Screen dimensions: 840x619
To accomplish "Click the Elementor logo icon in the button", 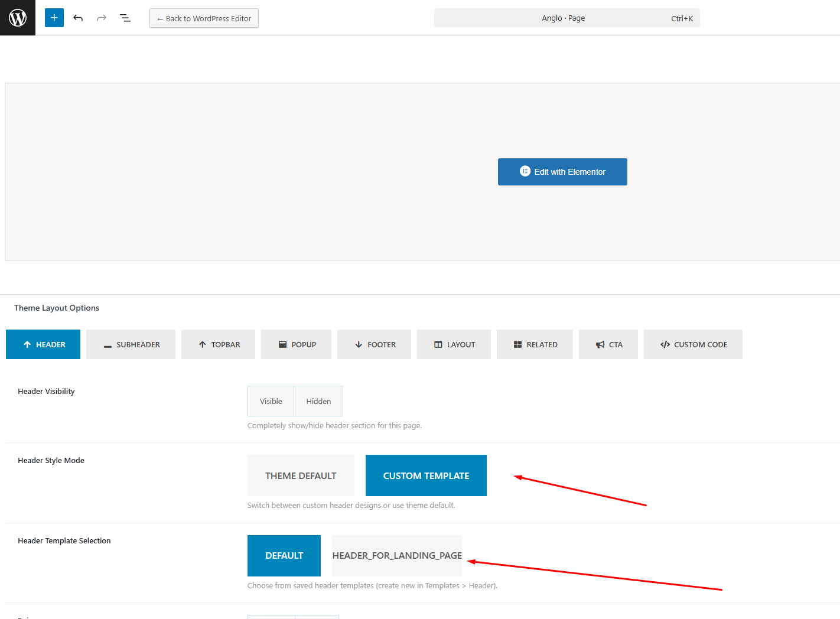I will 525,171.
